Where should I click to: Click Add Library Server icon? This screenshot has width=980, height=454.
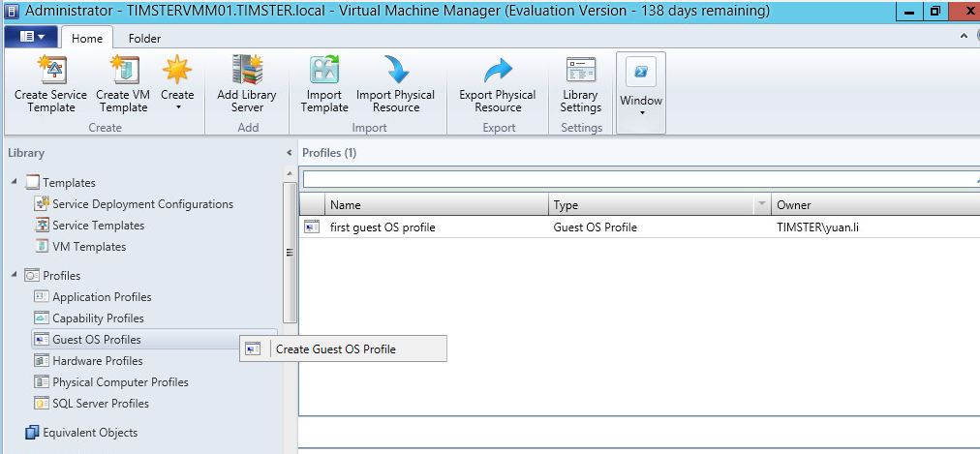247,70
